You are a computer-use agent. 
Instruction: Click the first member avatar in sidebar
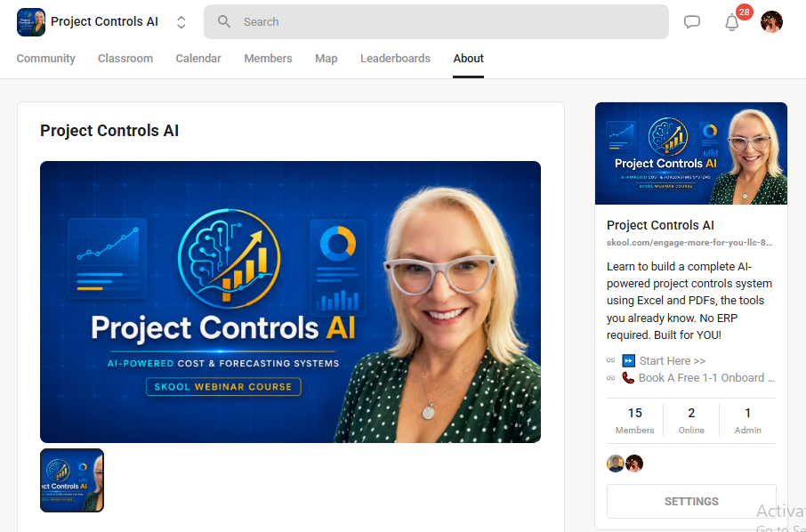click(x=616, y=463)
